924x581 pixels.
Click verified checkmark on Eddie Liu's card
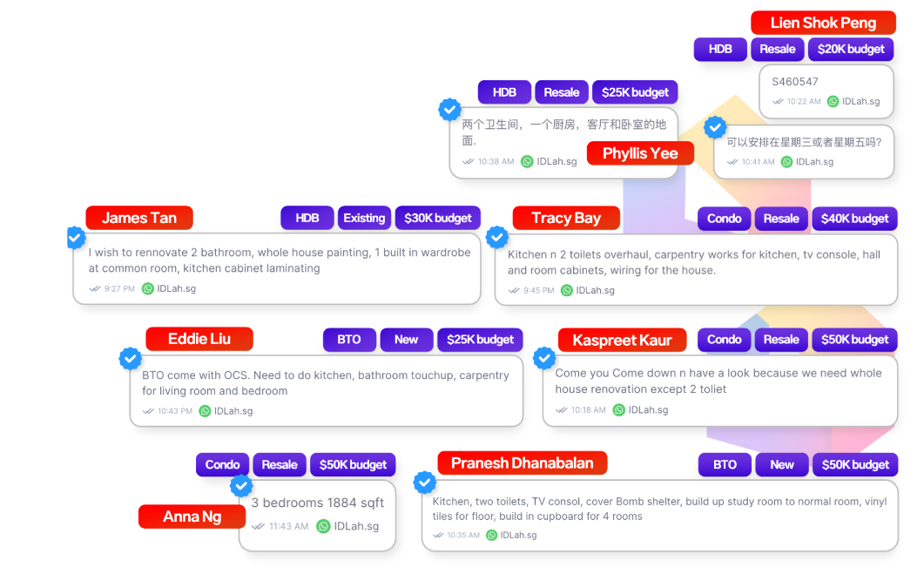[x=130, y=358]
